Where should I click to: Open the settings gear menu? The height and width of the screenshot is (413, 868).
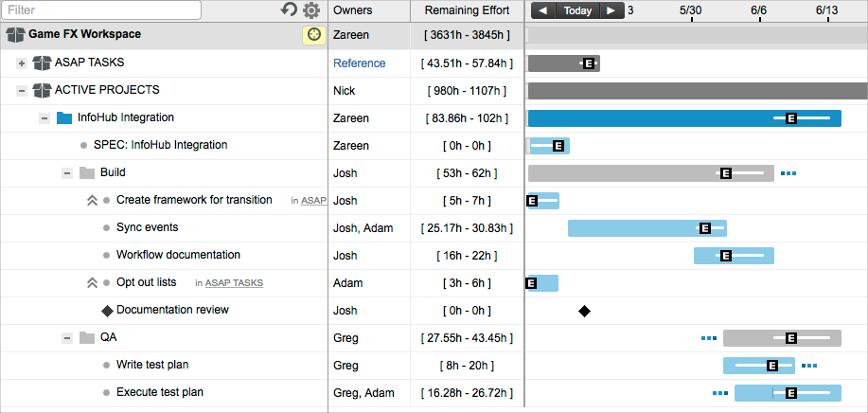pos(311,10)
